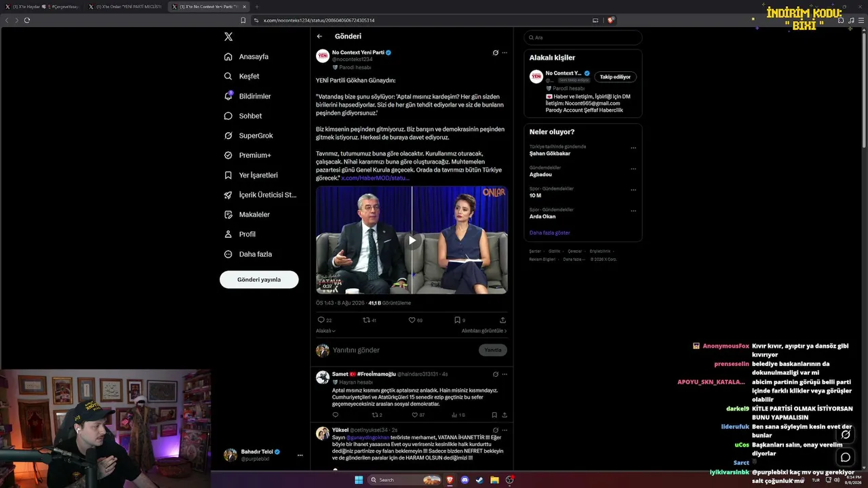
Task: Click the Gönderi yayınla button
Action: point(259,279)
